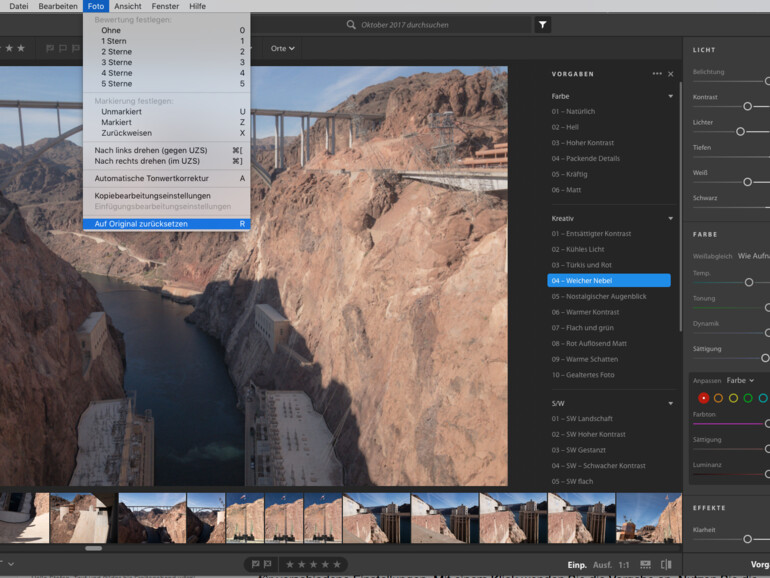Viewport: 770px width, 578px height.
Task: Click the flag icon in the bottom bar
Action: [256, 565]
